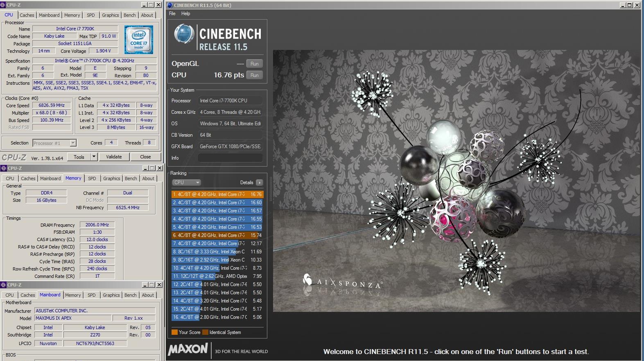Screen dimensions: 644x361
Task: Click the MAXIMUS IX APEX model field
Action: click(73, 318)
